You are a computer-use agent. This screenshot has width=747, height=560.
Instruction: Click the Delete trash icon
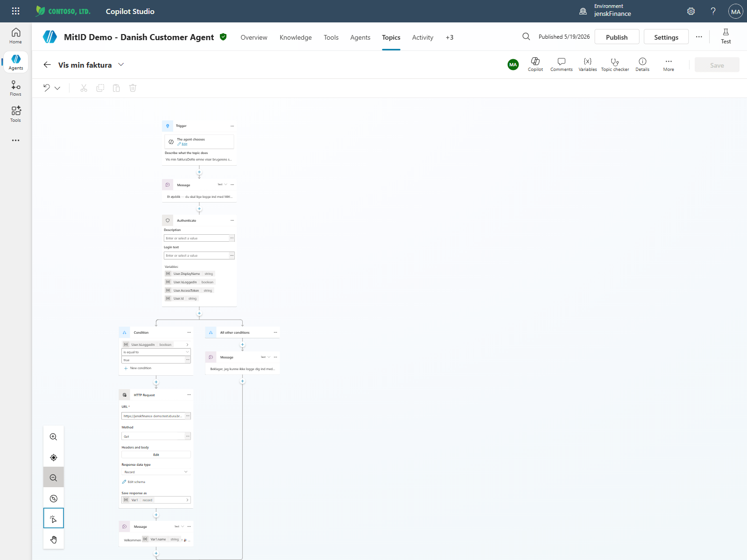click(x=133, y=88)
